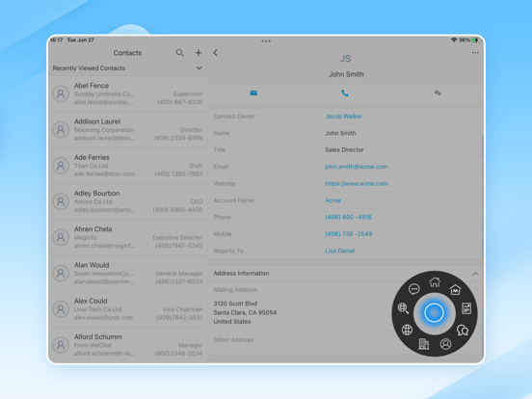Call John Smith via phone icon
The height and width of the screenshot is (399, 532).
[345, 93]
